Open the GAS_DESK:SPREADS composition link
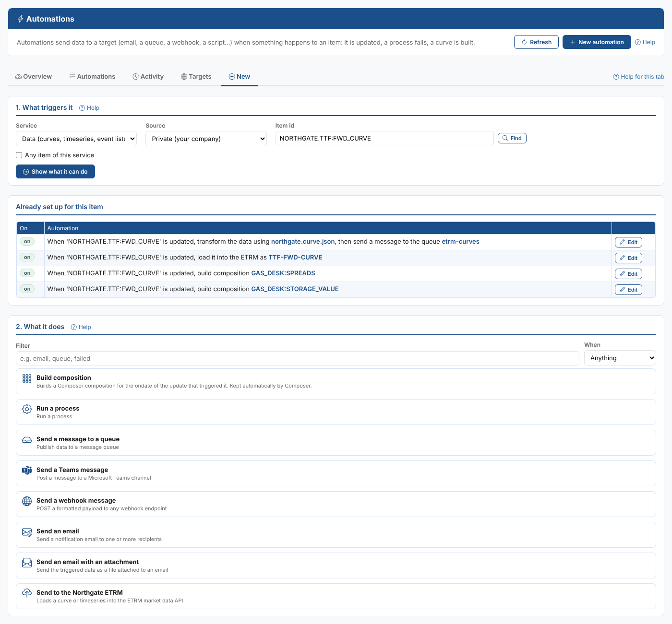Image resolution: width=672 pixels, height=624 pixels. pos(283,273)
